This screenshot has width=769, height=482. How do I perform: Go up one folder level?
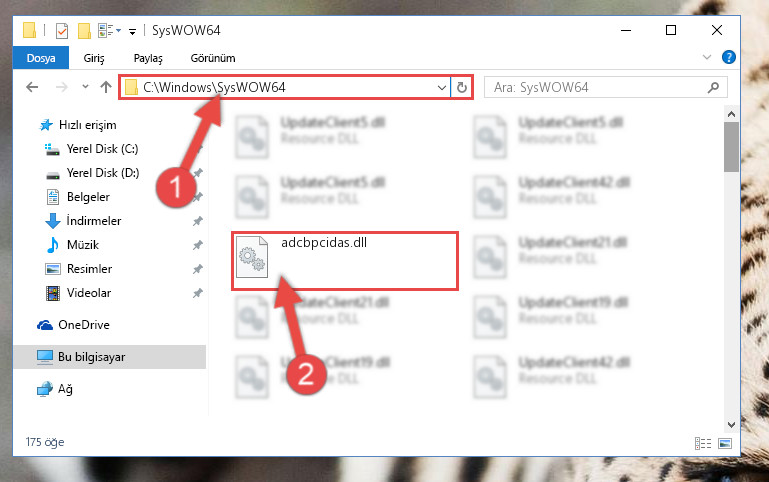point(105,87)
